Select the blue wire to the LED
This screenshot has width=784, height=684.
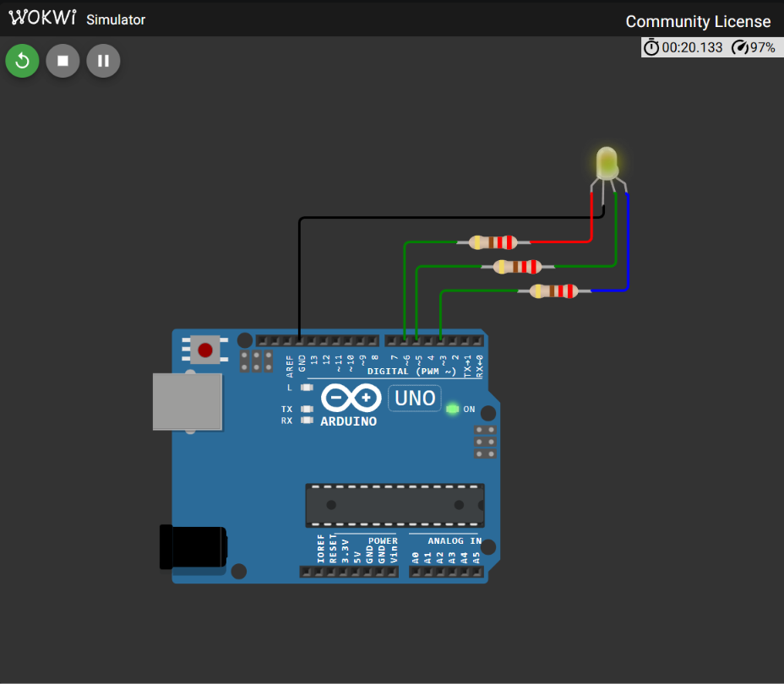(x=627, y=240)
